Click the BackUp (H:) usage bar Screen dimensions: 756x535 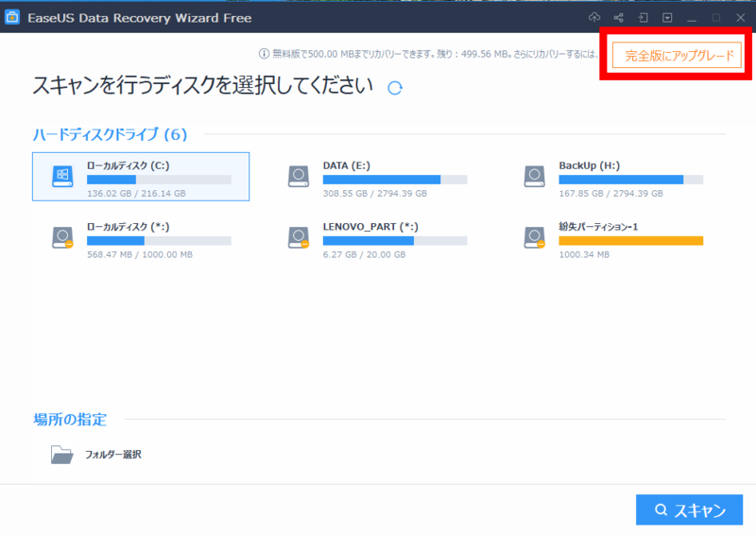630,180
